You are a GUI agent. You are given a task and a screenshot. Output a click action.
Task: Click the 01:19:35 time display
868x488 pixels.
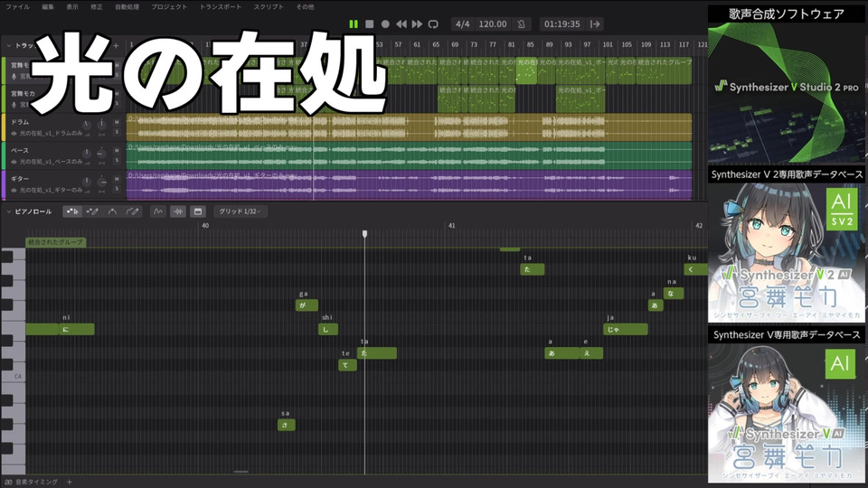pyautogui.click(x=561, y=23)
